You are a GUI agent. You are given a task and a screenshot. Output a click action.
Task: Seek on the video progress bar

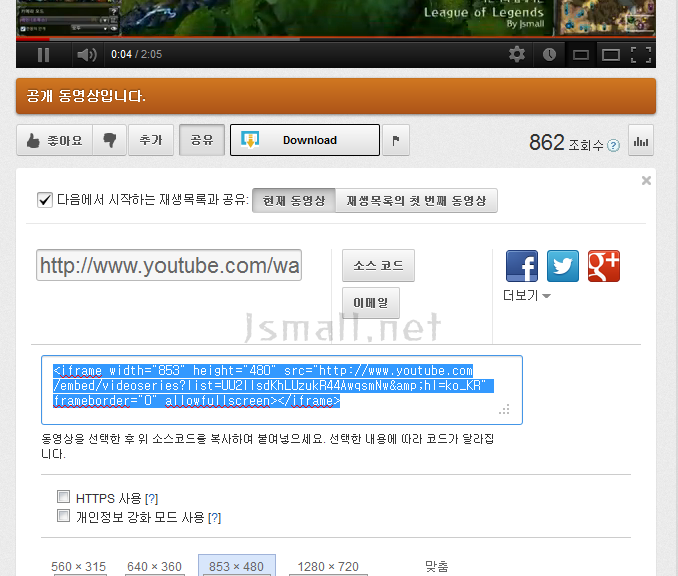tap(336, 39)
